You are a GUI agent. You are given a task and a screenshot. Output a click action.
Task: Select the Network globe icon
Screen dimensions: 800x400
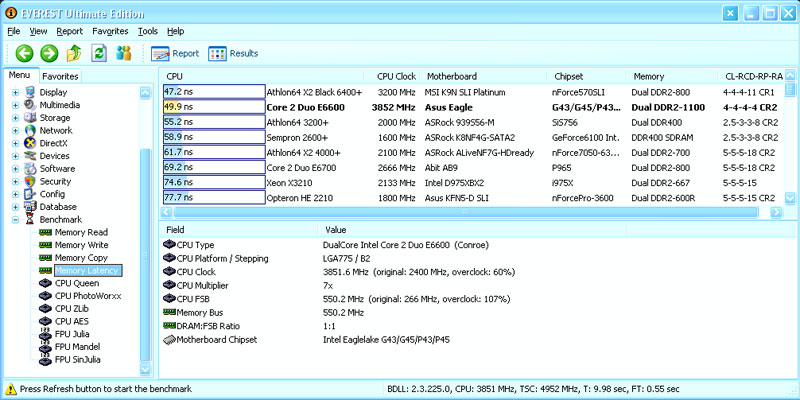pyautogui.click(x=30, y=131)
